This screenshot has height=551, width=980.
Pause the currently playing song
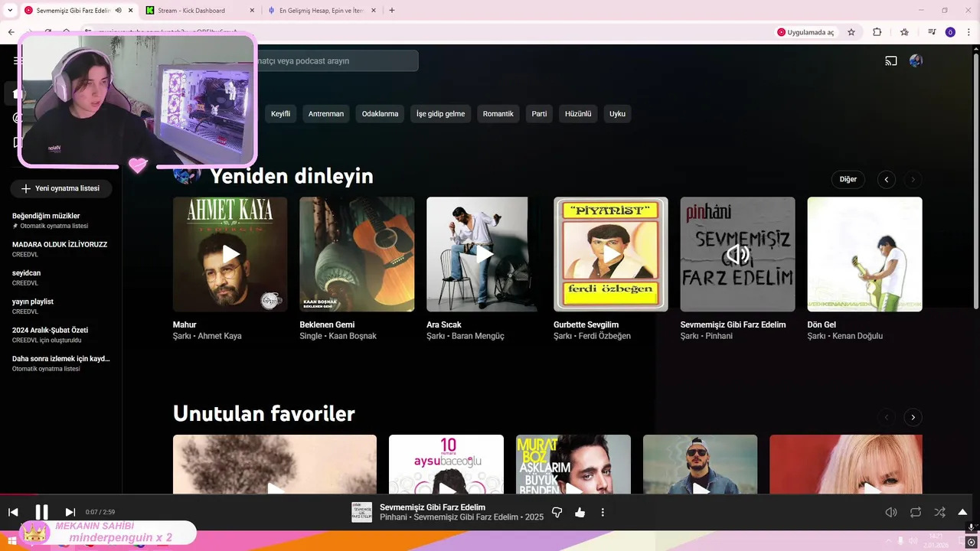[x=42, y=512]
